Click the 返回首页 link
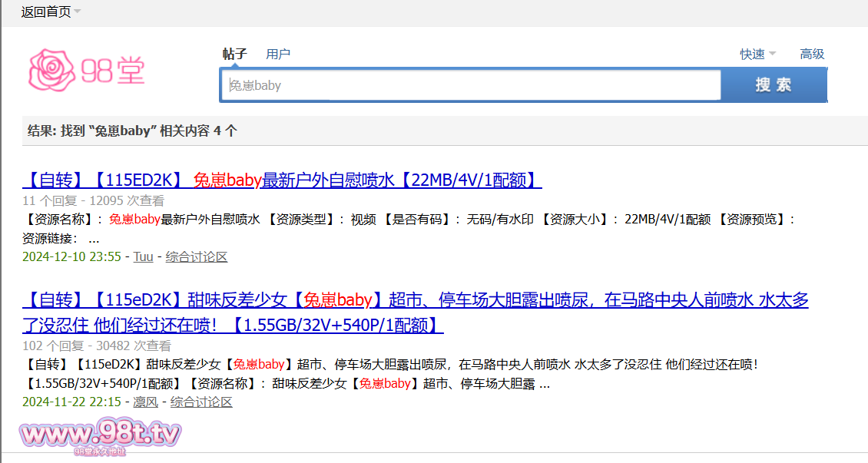The width and height of the screenshot is (868, 463). (x=45, y=12)
